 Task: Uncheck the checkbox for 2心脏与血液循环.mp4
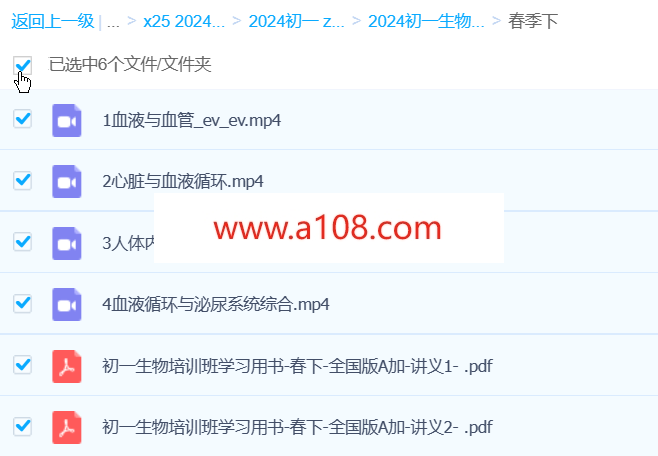[22, 180]
